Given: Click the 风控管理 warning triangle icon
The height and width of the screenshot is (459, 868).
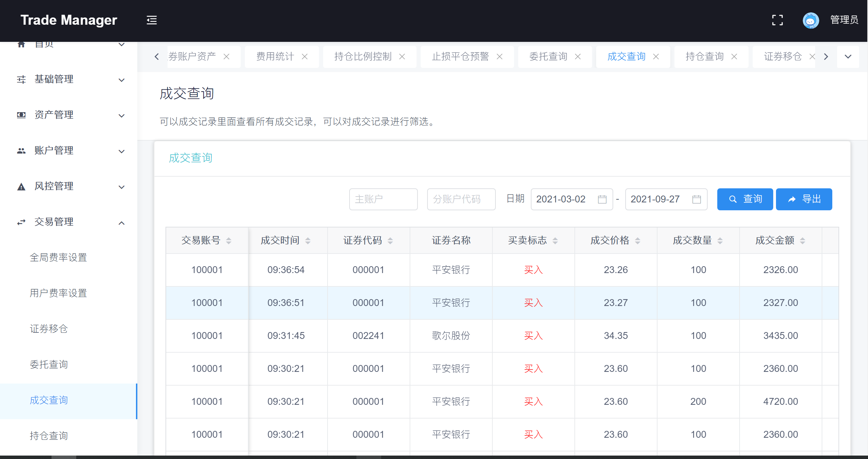Looking at the screenshot, I should pos(21,187).
